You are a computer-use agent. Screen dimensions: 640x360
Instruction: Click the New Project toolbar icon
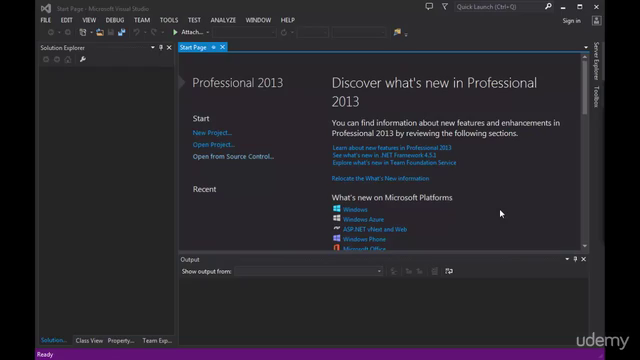[83, 32]
